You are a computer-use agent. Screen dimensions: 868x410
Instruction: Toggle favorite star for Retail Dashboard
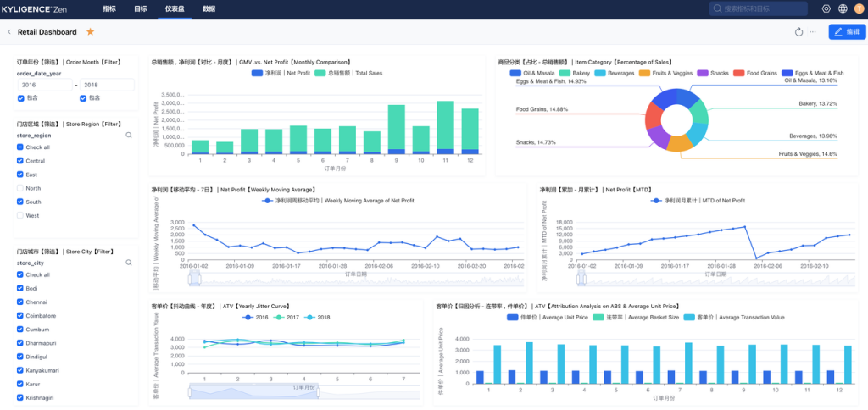coord(90,32)
